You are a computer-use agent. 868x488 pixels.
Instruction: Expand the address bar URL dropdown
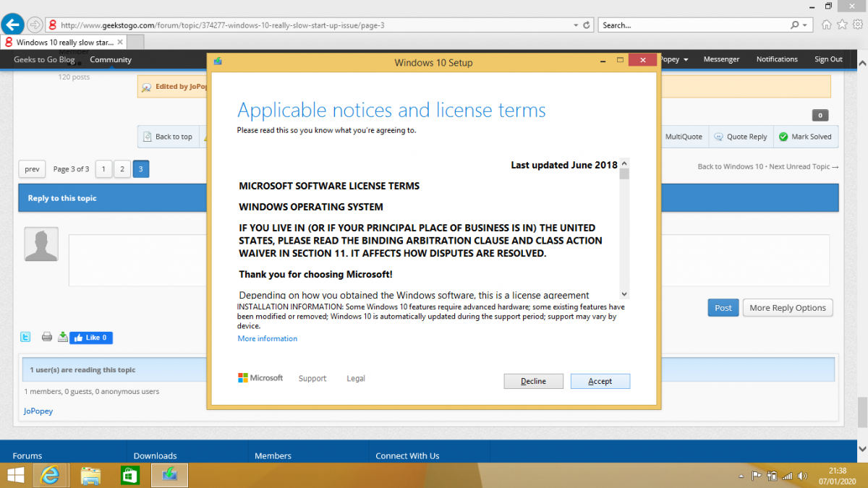coord(576,25)
